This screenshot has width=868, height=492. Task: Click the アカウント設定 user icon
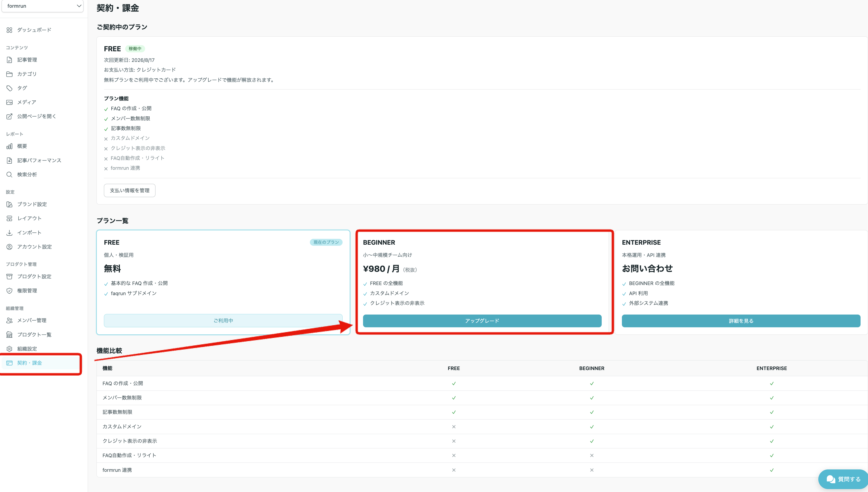pyautogui.click(x=10, y=247)
